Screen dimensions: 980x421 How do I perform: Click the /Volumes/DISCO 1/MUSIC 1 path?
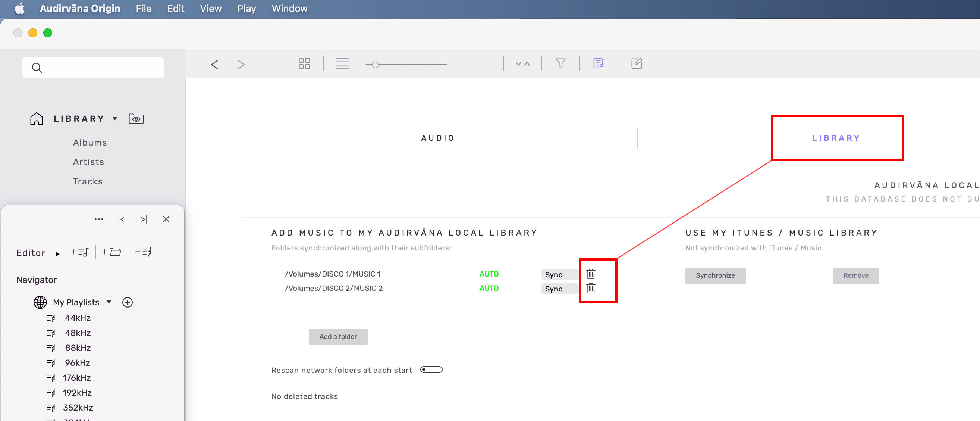click(333, 274)
